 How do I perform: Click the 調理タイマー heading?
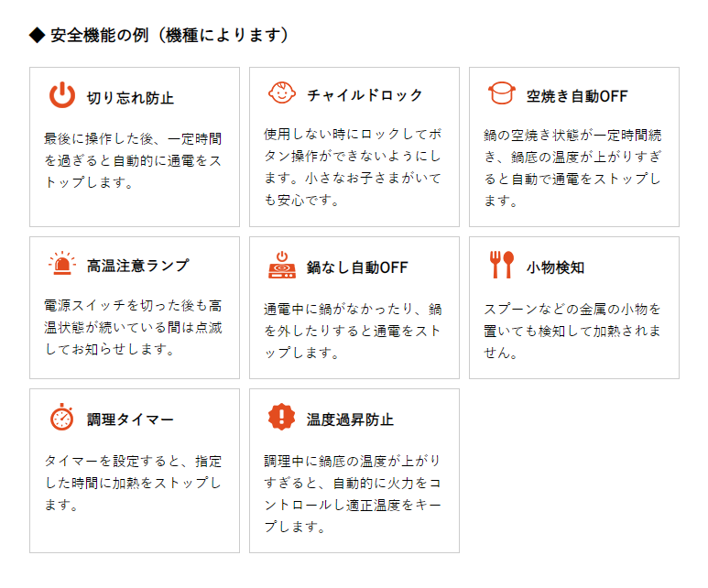[130, 419]
